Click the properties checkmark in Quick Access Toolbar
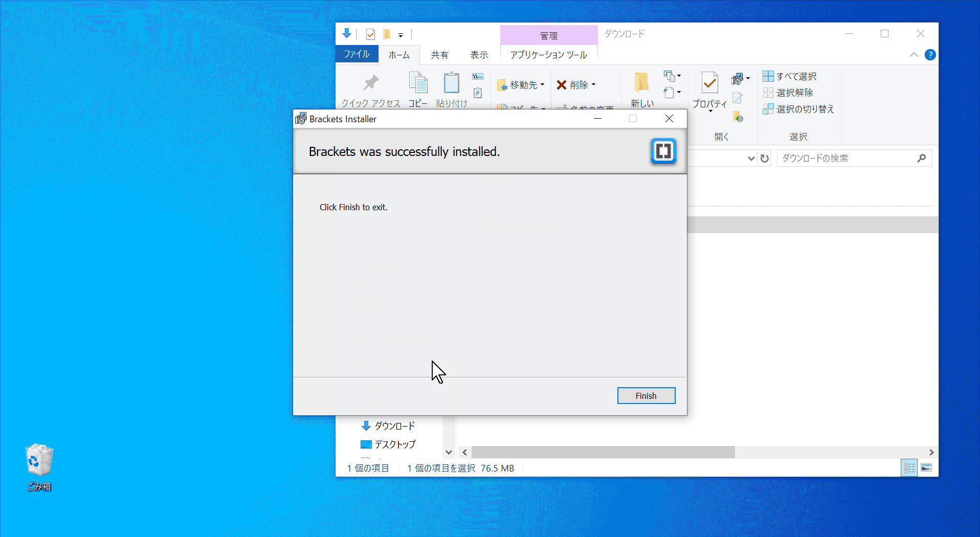Viewport: 980px width, 537px height. click(371, 34)
